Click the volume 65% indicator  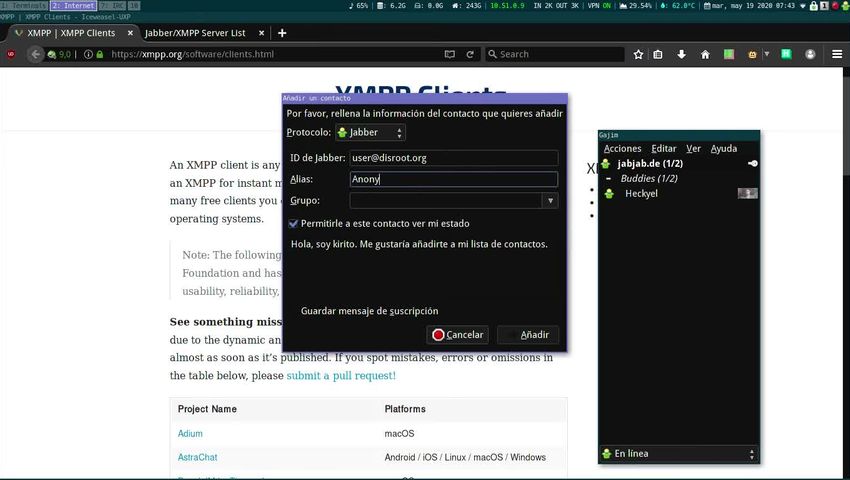pyautogui.click(x=358, y=5)
